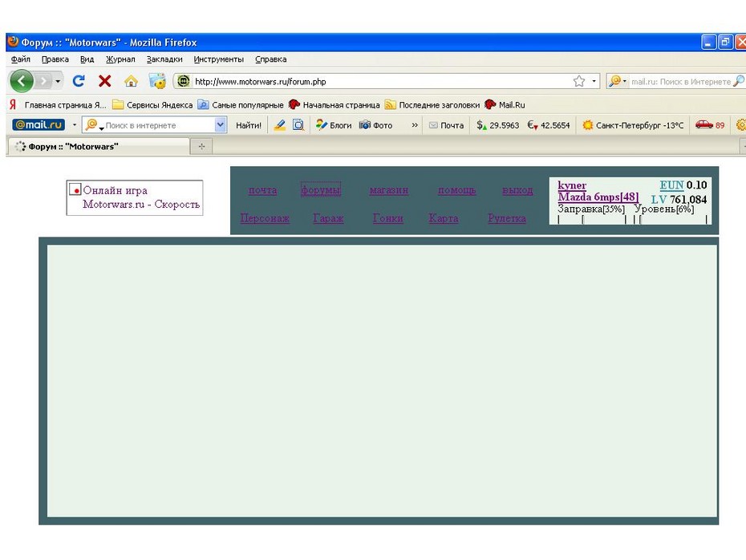
Task: Click the @mail.ru toolbar logo
Action: [39, 124]
